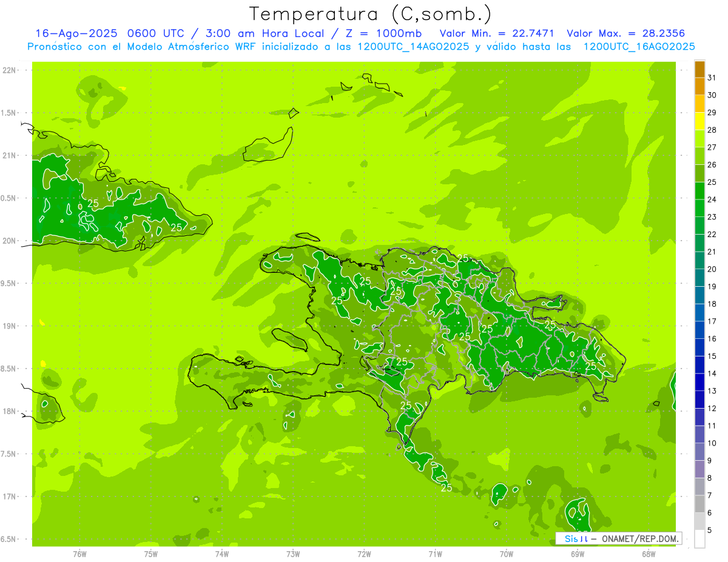This screenshot has height=562, width=728.
Task: Click the "72W" longitude label
Action: point(364,554)
